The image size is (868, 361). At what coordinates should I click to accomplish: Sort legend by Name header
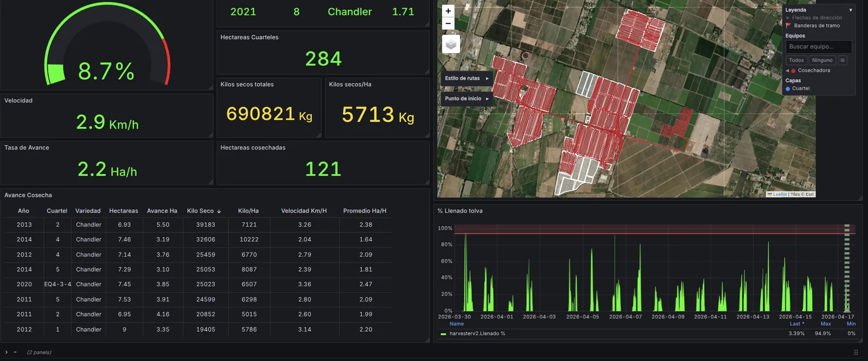457,324
